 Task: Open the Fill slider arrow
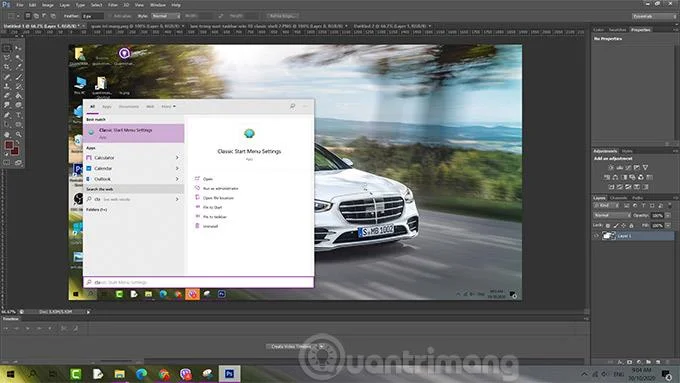point(668,226)
